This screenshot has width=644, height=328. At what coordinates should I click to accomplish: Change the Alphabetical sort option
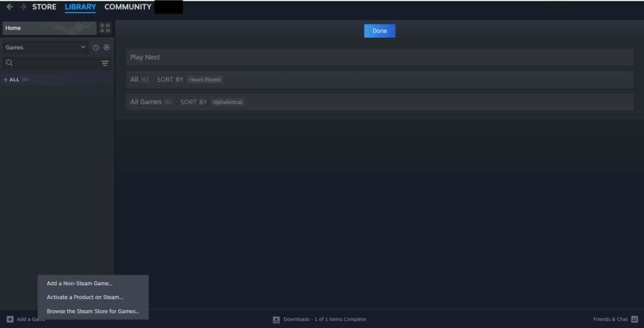pos(228,102)
